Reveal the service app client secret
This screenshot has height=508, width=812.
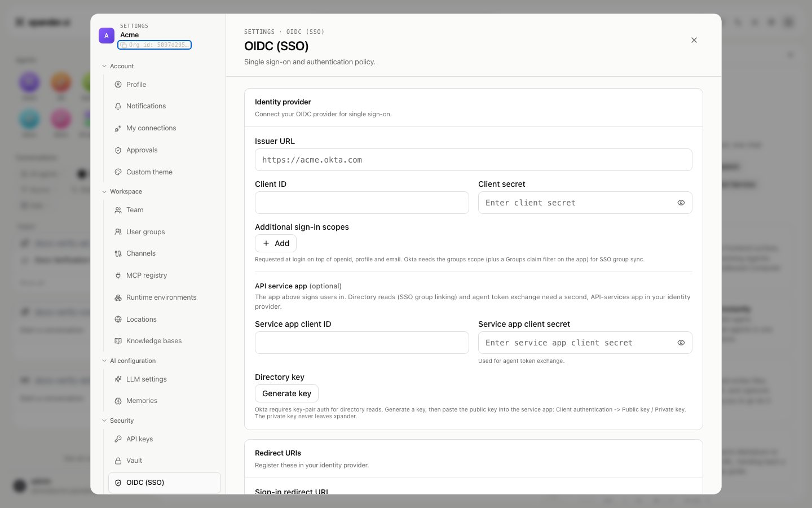pyautogui.click(x=681, y=343)
